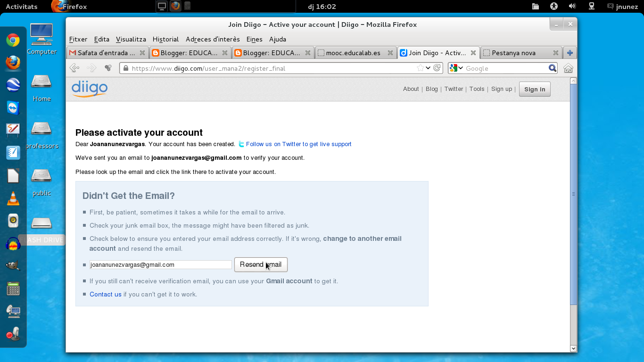Click the Contact us link
The width and height of the screenshot is (644, 362).
coord(106,294)
